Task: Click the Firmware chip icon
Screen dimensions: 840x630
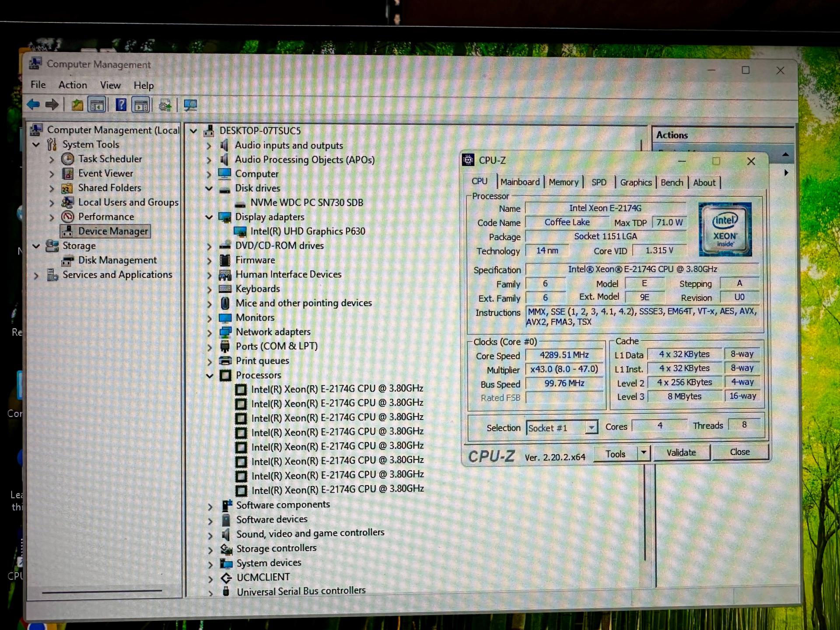Action: 225,260
